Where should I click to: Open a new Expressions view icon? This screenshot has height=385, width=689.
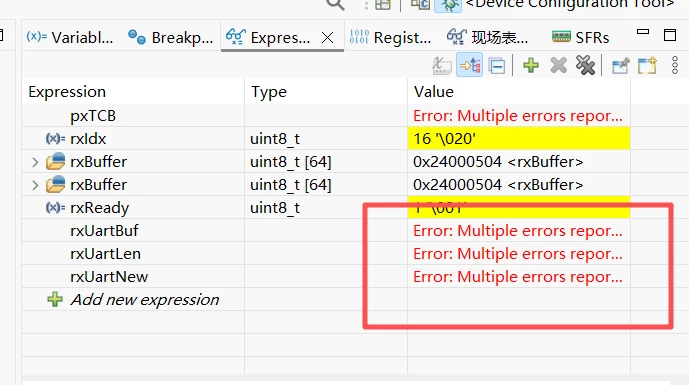647,65
